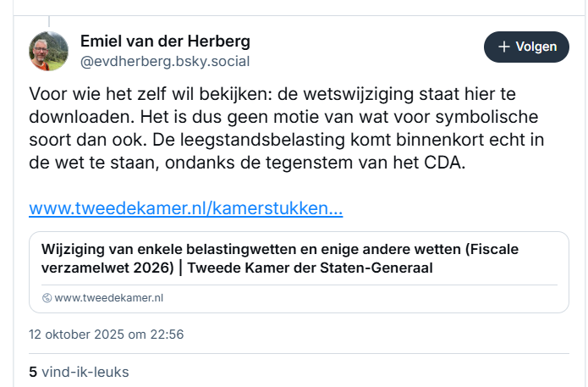Open Emiel van der Herberg's avatar photo
Screen dimensions: 588x387
[49, 51]
